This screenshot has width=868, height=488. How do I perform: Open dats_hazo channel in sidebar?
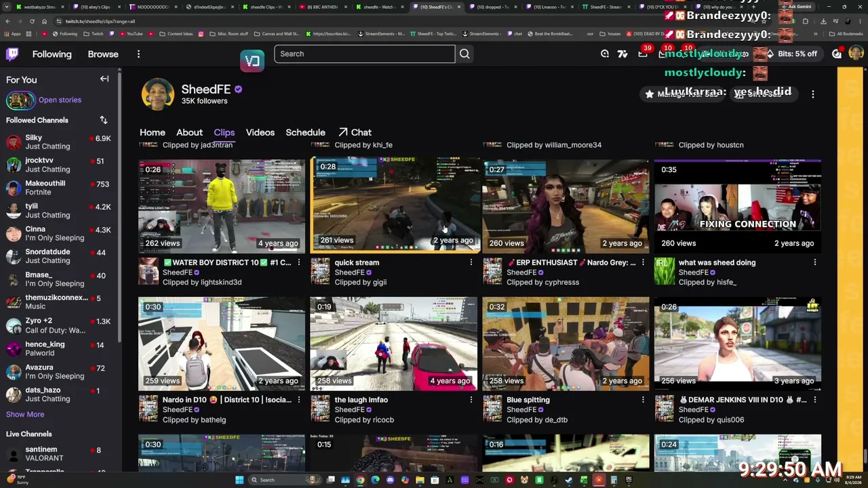pos(61,394)
